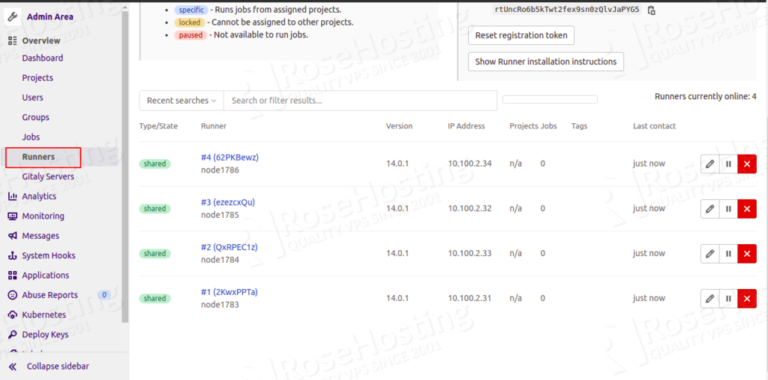Viewport: 768px width, 380px height.
Task: Open runner link #4 (62PKBewz)
Action: point(230,158)
